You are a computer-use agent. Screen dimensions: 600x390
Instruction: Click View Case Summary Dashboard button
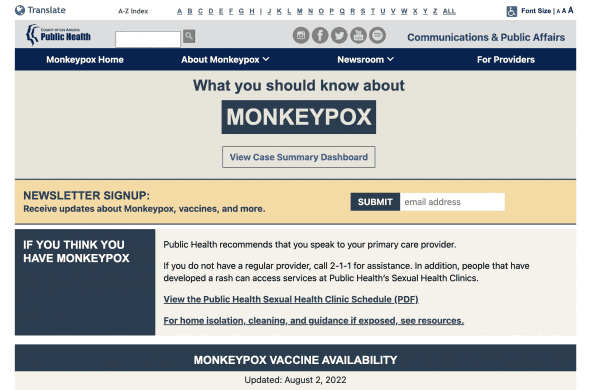298,157
